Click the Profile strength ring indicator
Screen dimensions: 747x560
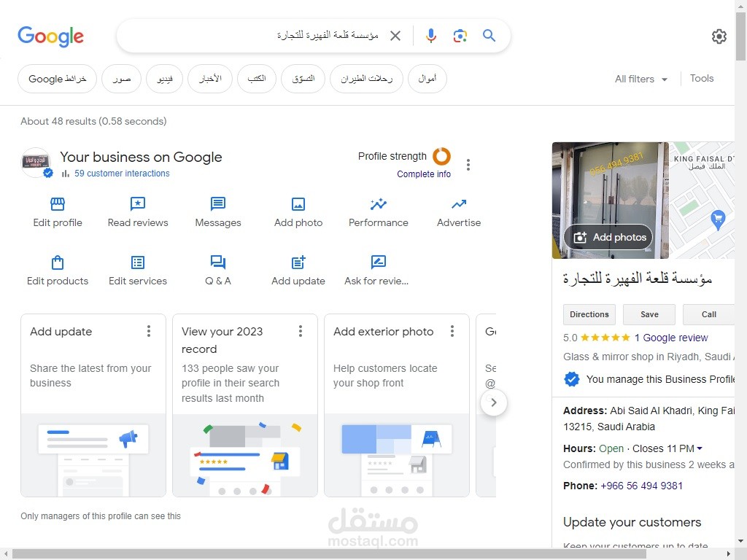click(441, 156)
